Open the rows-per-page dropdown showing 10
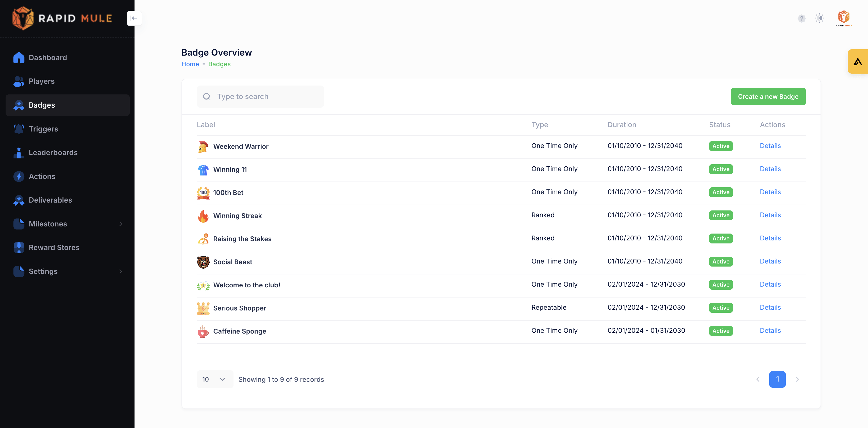 point(214,379)
